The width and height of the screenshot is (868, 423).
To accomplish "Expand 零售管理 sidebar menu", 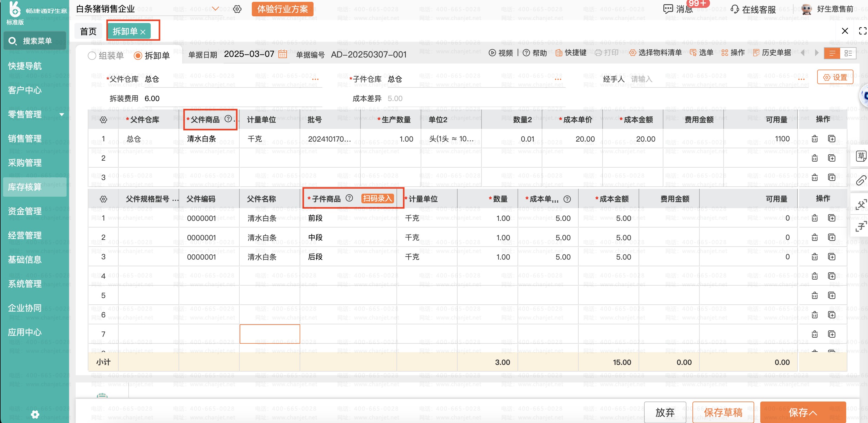I will [62, 115].
